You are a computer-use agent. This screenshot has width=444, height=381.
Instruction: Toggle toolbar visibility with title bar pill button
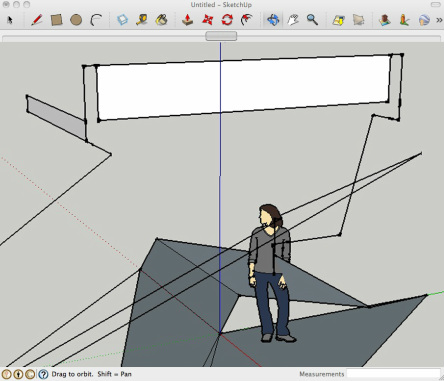coord(435,5)
